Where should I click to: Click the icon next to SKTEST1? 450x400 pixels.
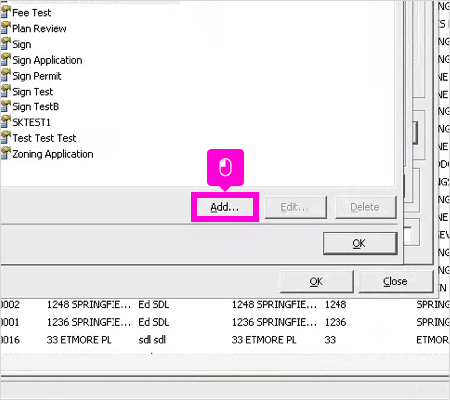click(x=6, y=122)
